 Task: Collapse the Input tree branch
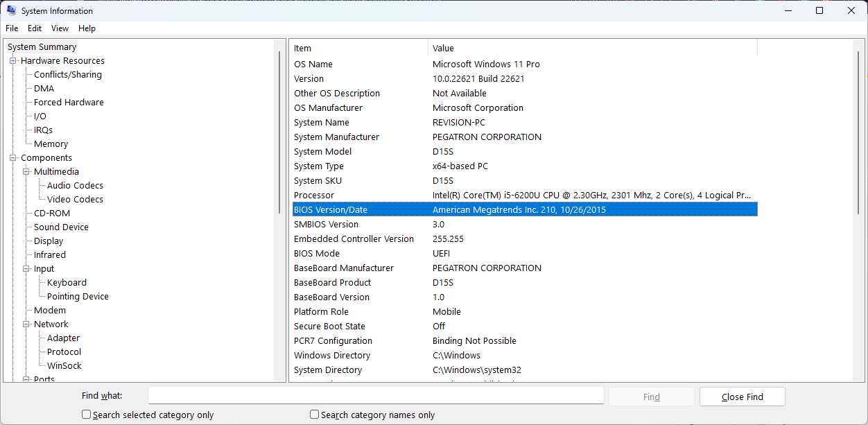tap(26, 269)
